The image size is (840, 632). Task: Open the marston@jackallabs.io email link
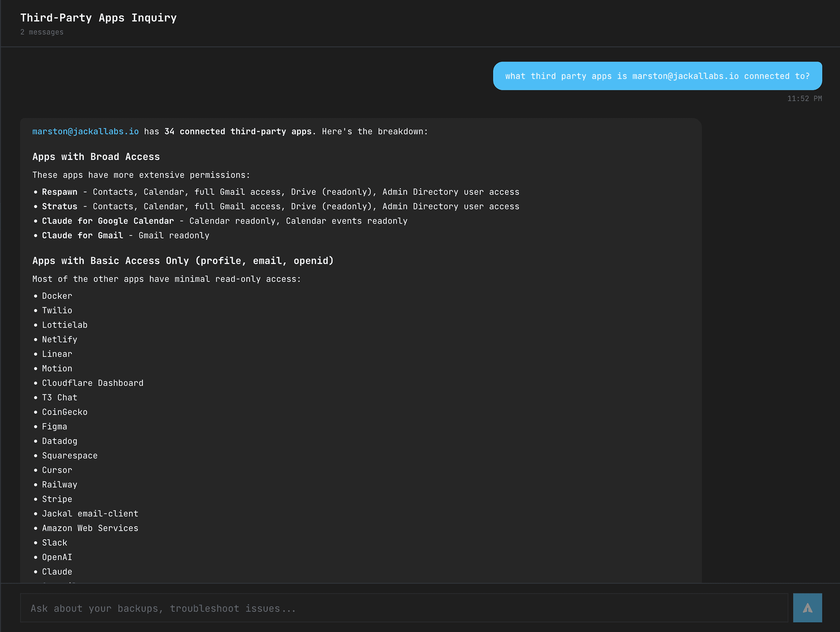(86, 131)
